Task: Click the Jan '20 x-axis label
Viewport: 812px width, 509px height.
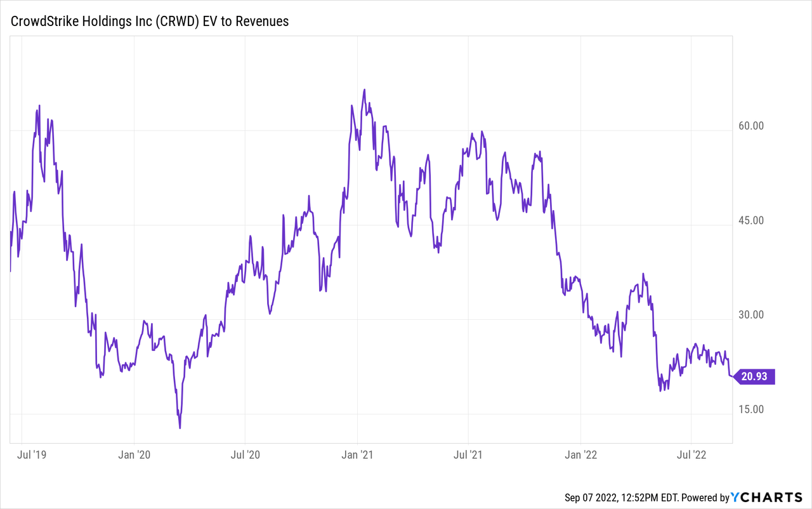Action: click(x=134, y=454)
